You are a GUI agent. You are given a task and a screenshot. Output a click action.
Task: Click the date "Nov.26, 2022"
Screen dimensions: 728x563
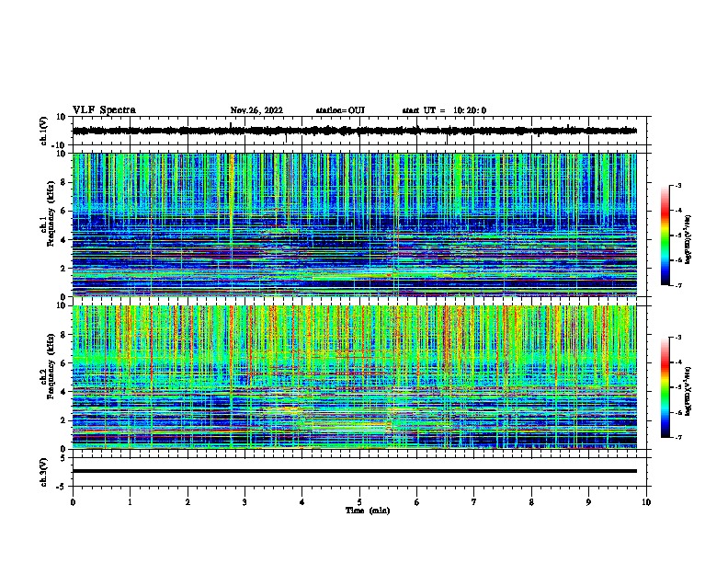256,110
